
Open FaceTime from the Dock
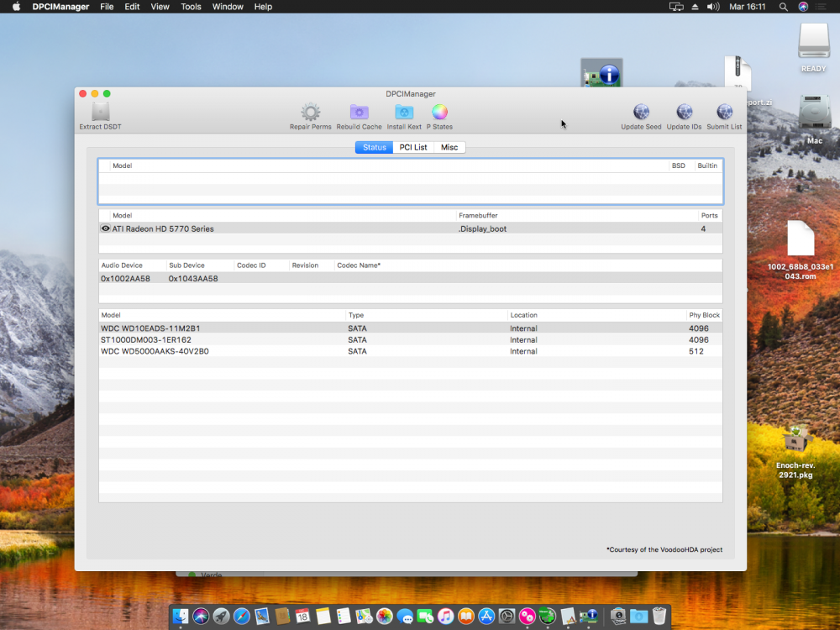click(x=425, y=617)
